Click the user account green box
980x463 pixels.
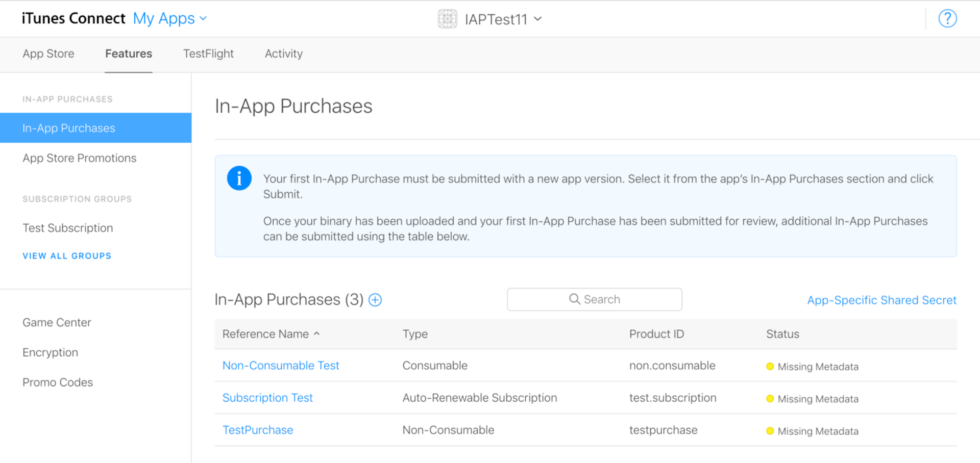pos(866,18)
